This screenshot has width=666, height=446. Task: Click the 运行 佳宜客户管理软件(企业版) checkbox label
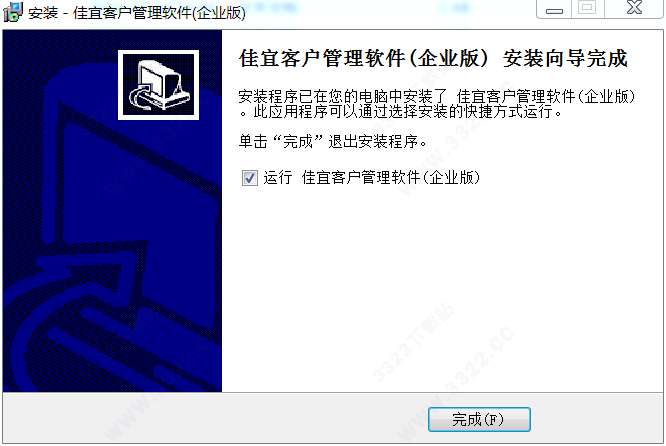click(371, 178)
